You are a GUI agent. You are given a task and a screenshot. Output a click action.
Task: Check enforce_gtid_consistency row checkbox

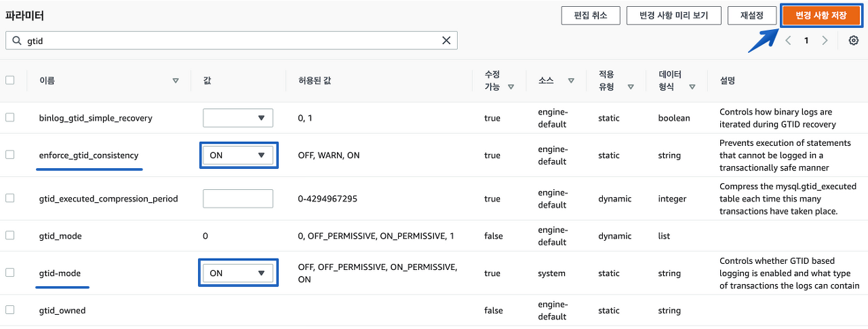click(x=9, y=155)
